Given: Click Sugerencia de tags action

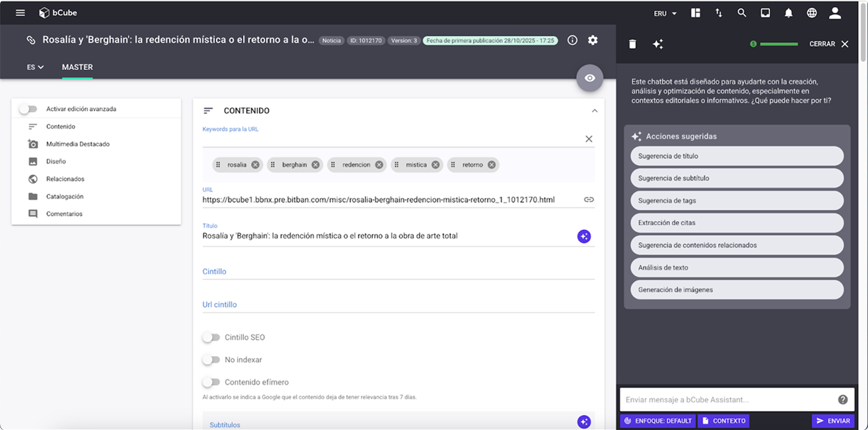Looking at the screenshot, I should point(737,201).
